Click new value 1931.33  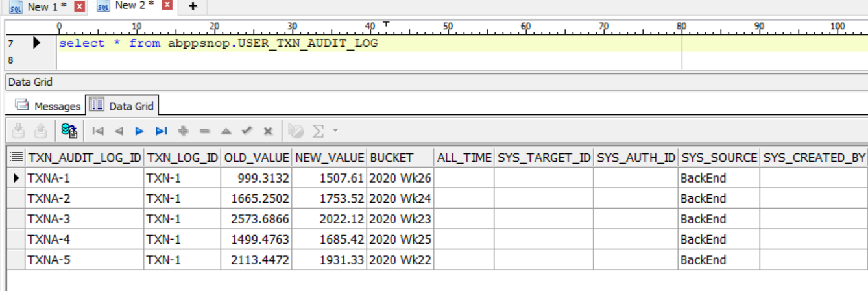tap(330, 260)
